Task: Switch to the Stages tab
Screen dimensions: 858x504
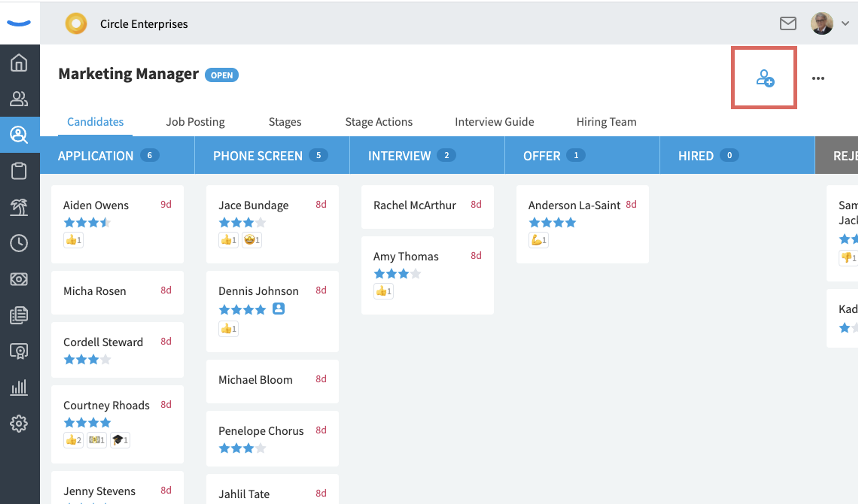Action: [285, 122]
